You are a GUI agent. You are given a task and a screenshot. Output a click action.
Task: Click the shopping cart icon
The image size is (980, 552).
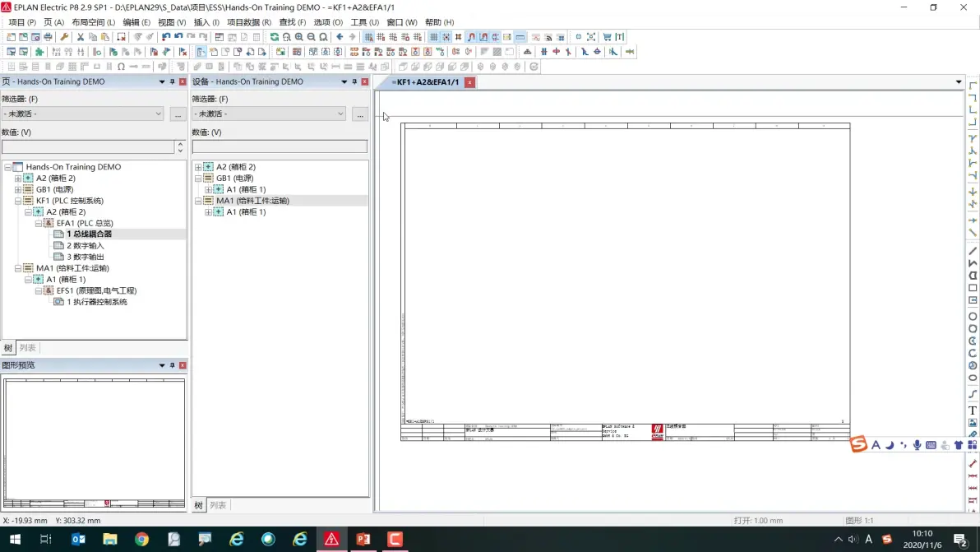pyautogui.click(x=607, y=37)
